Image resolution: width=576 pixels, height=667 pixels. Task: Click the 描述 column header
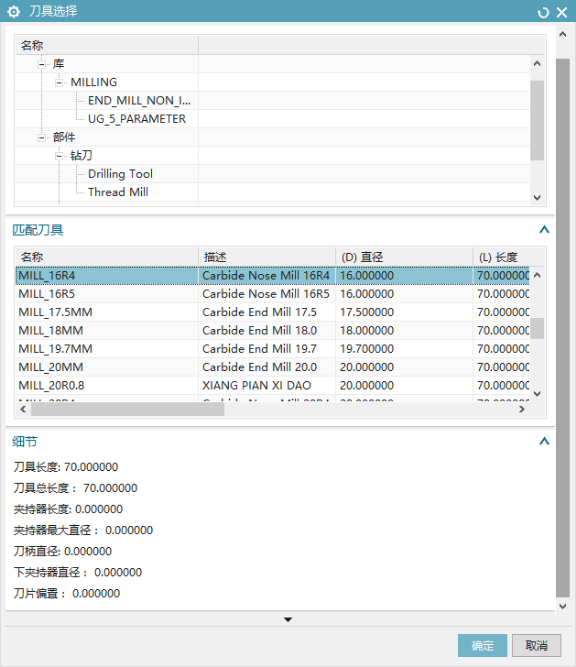[267, 257]
